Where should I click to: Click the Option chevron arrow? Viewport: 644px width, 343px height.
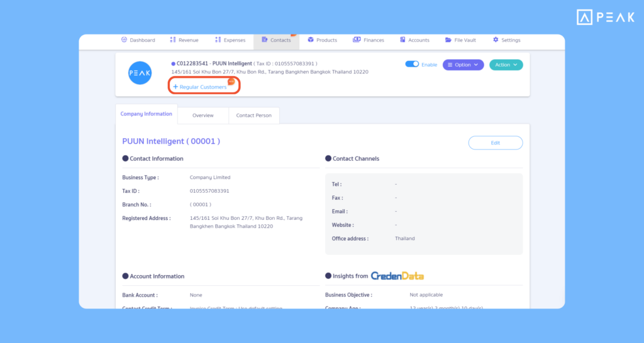pyautogui.click(x=476, y=65)
